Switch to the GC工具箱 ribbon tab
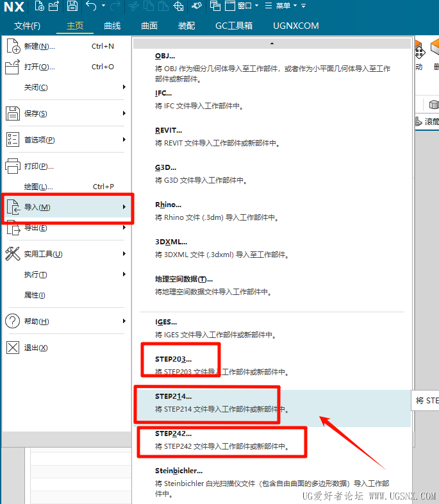The width and height of the screenshot is (439, 504). tap(234, 26)
